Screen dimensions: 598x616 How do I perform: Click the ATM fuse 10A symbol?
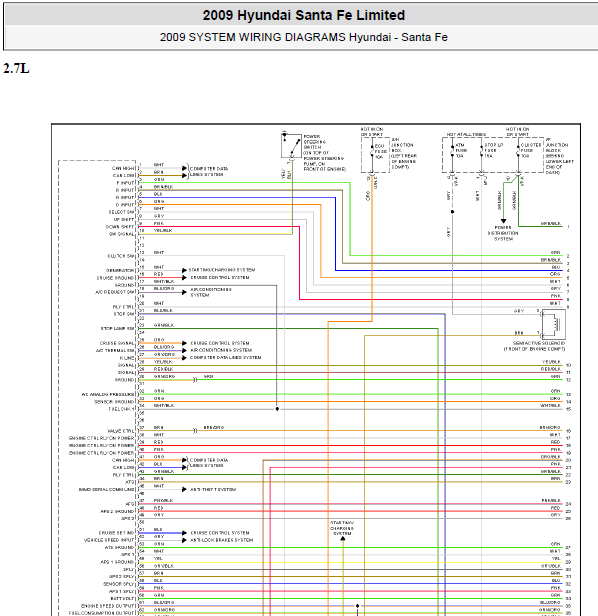(x=452, y=151)
